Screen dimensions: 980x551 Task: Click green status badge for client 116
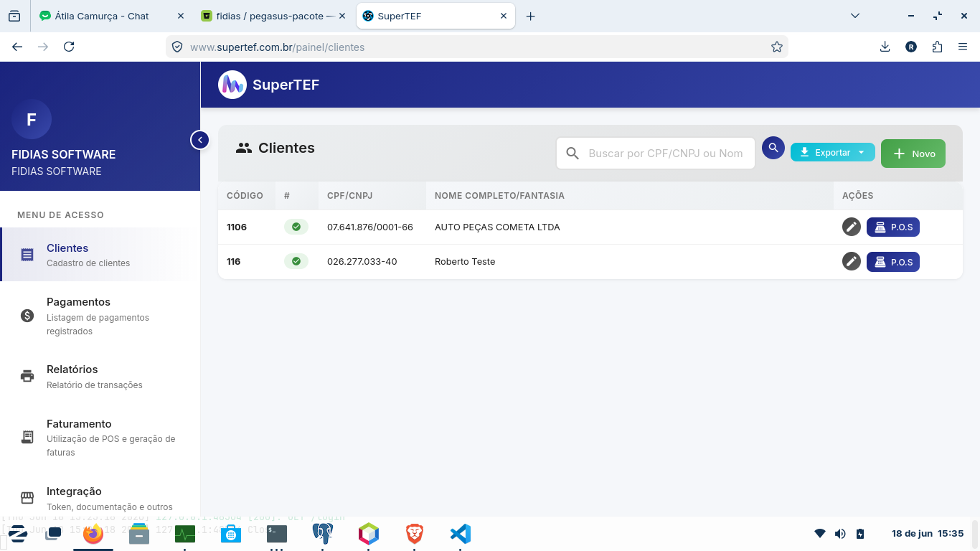[296, 261]
